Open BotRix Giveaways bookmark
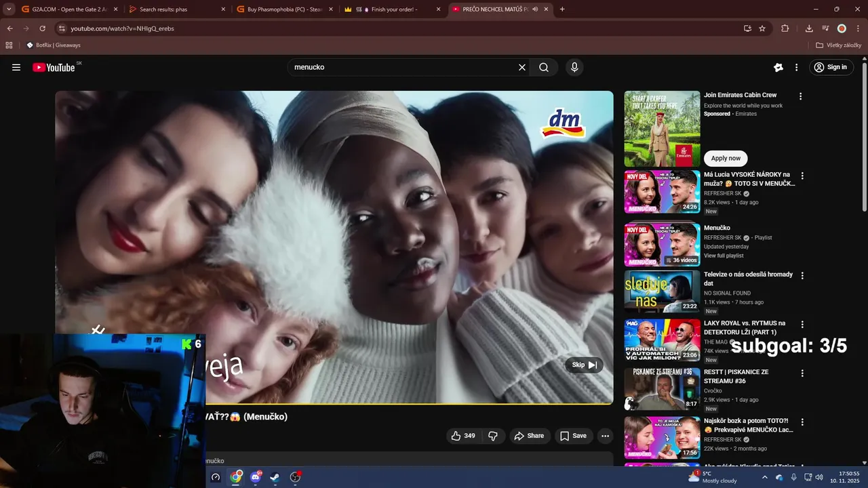This screenshot has height=488, width=868. coord(53,45)
